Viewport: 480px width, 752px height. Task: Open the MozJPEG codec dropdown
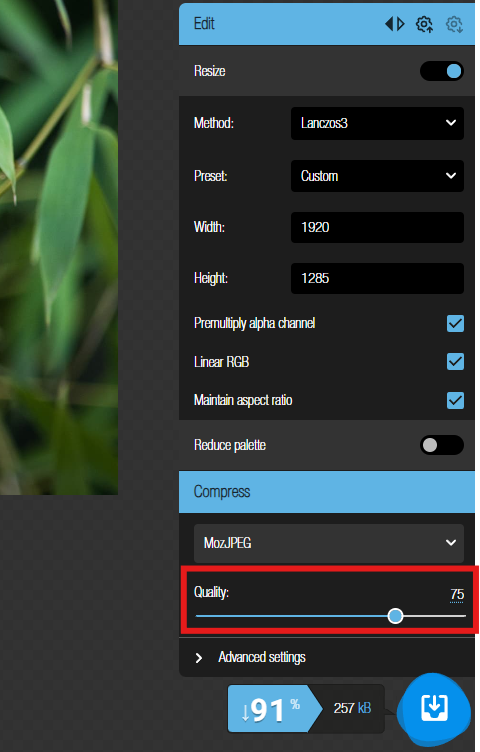click(x=328, y=543)
